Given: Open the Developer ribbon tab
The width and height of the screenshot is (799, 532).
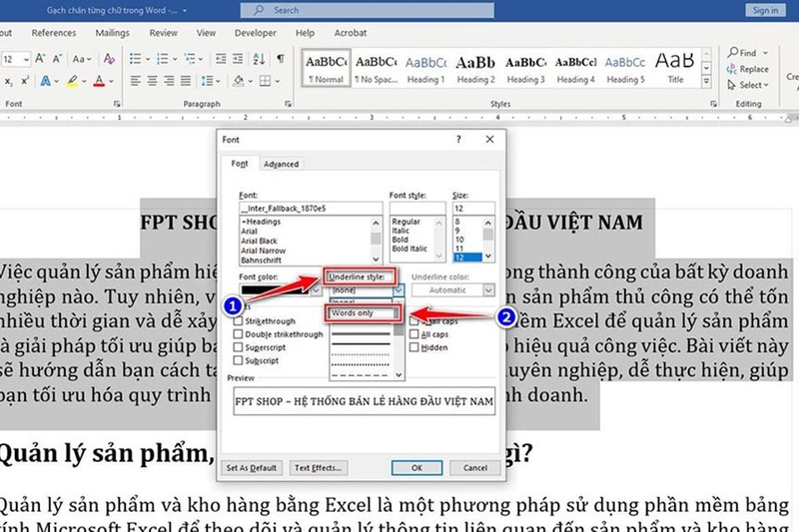Looking at the screenshot, I should pos(256,33).
